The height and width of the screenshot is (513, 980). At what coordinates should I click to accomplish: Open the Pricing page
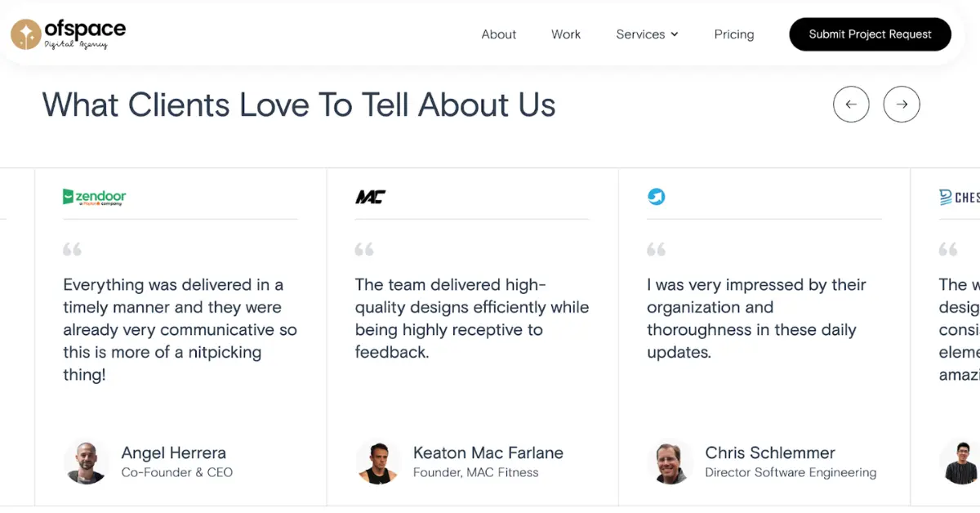click(734, 34)
